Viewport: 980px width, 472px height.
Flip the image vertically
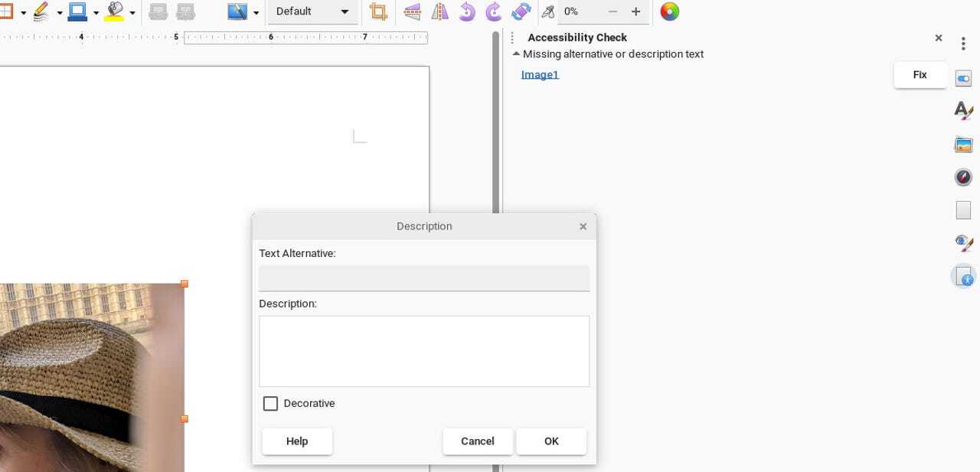pos(412,11)
